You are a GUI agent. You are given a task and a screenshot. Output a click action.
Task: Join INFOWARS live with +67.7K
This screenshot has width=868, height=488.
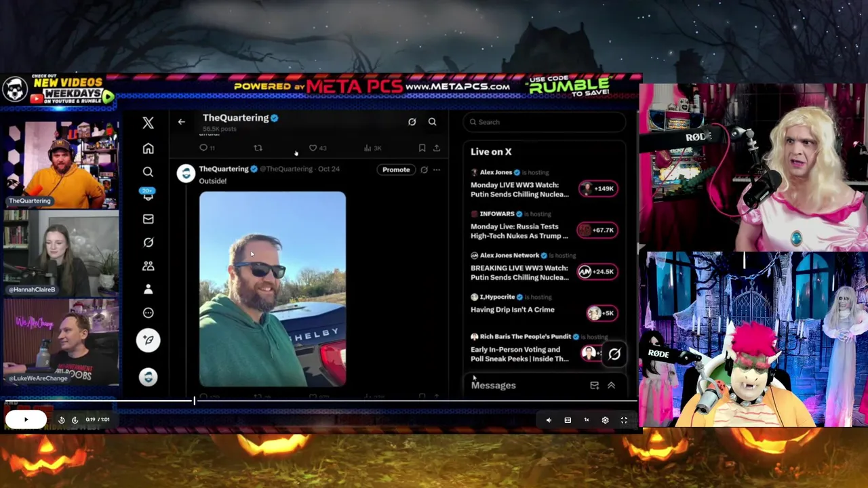[x=597, y=230]
